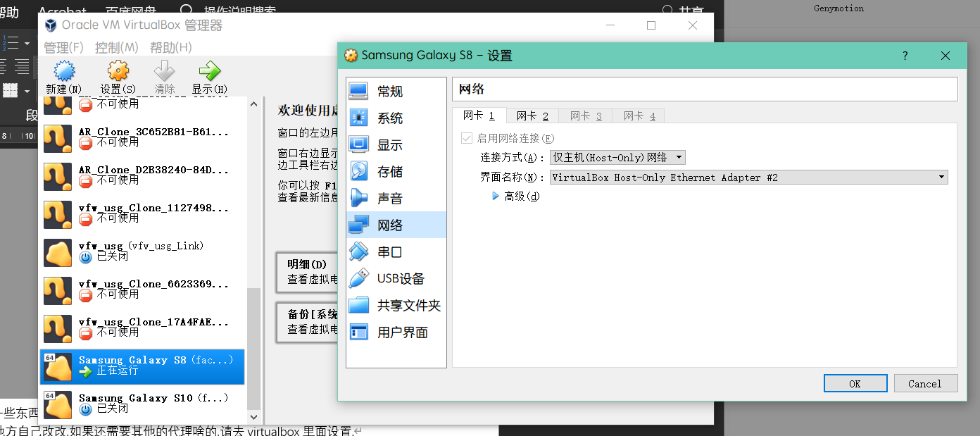Select the vfw_usg_Clone_17A4FAE... VM icon

(58, 329)
